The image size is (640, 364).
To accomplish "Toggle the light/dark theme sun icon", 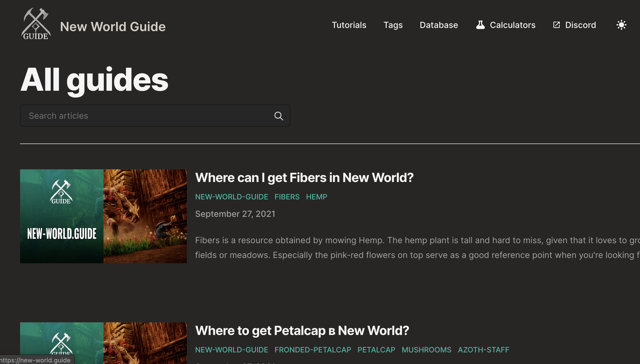I will (x=621, y=25).
